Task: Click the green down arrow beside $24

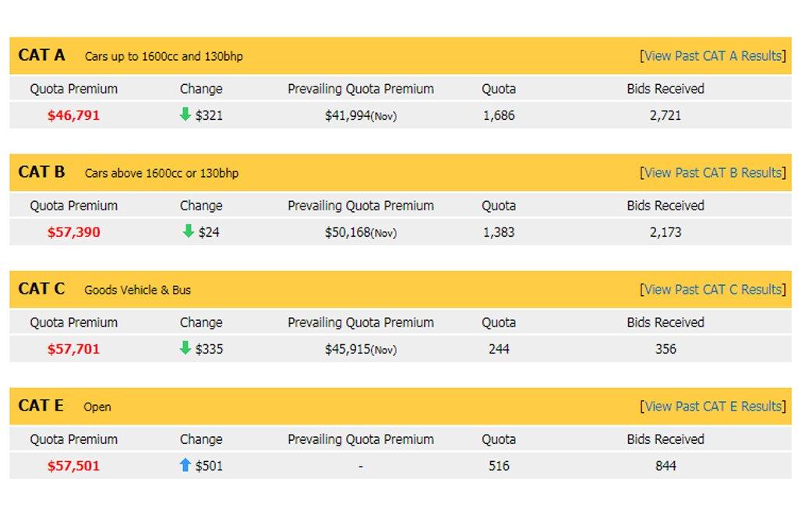Action: click(x=189, y=231)
